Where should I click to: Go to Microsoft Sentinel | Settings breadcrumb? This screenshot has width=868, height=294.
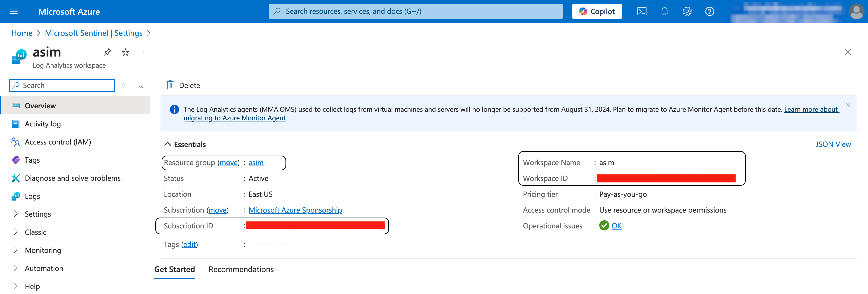coord(94,33)
